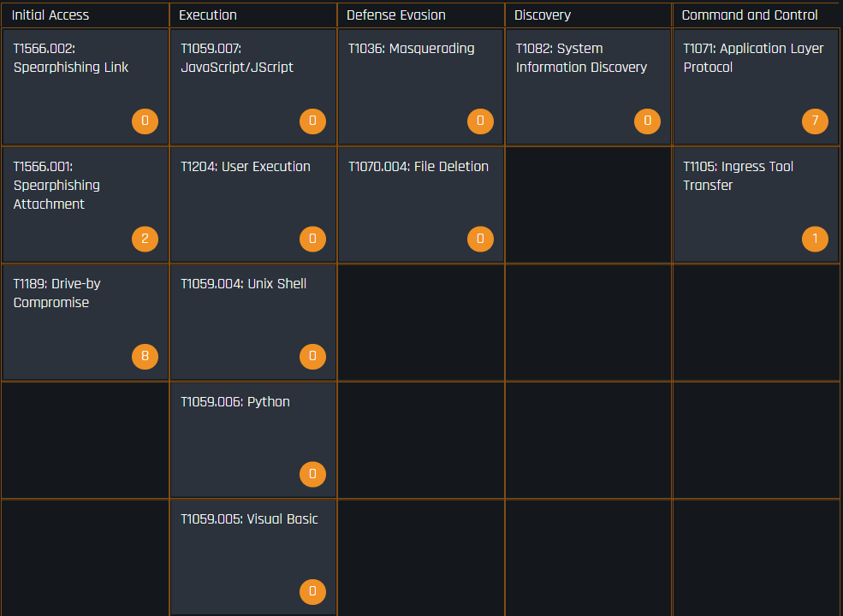Screen dimensions: 843x616
Task: Click the badge showing 1 on Ingress Tool Transfer
Action: coord(815,239)
